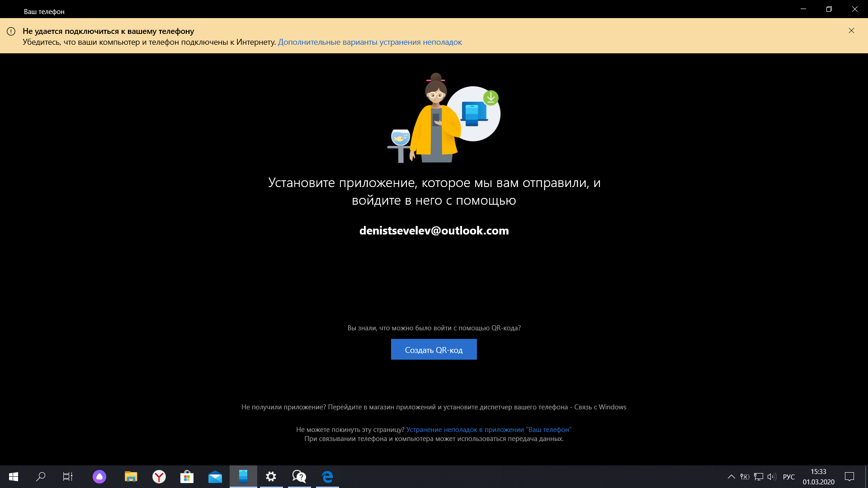Dismiss the connection warning banner
The image size is (868, 488).
tap(851, 31)
